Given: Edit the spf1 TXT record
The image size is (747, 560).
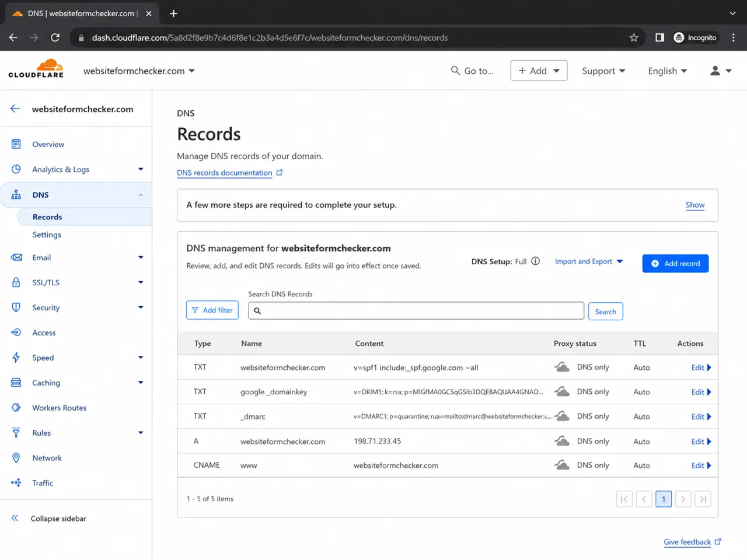Looking at the screenshot, I should pyautogui.click(x=701, y=367).
